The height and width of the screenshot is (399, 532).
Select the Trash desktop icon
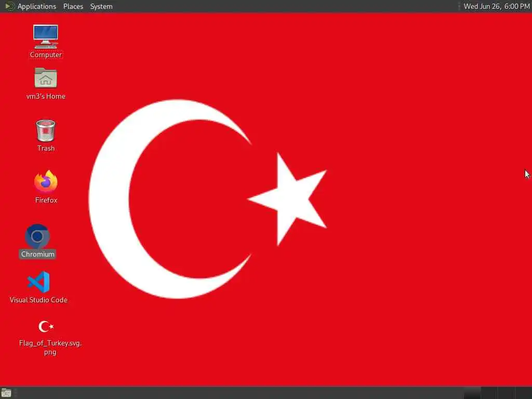point(46,130)
